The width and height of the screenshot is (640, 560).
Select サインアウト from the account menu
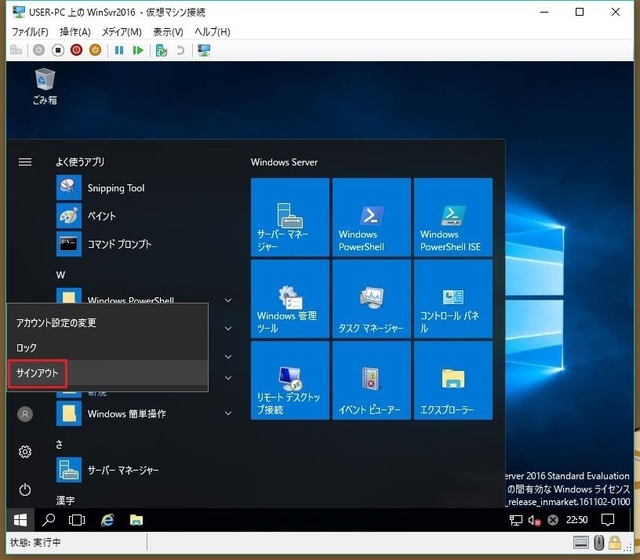tap(38, 374)
